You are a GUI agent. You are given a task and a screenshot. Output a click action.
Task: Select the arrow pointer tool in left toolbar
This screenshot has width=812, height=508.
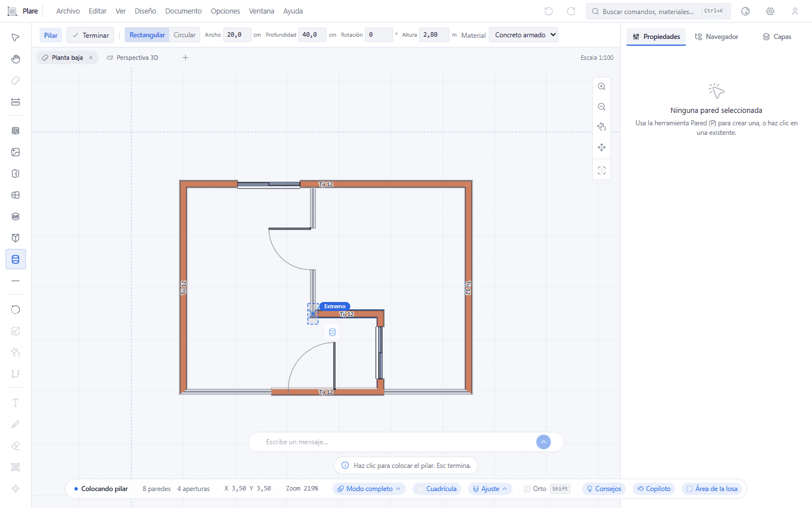16,37
